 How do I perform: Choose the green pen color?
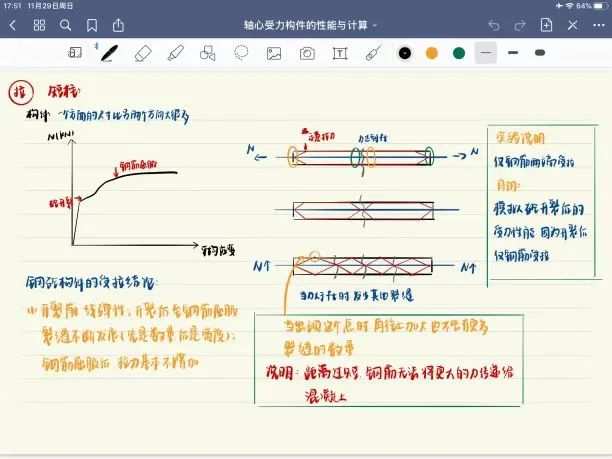(x=459, y=53)
